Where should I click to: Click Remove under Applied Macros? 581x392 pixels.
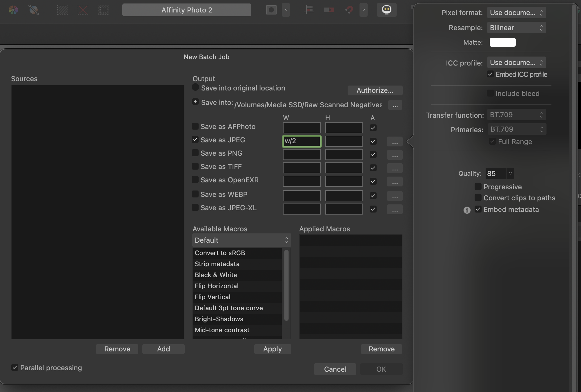(382, 349)
